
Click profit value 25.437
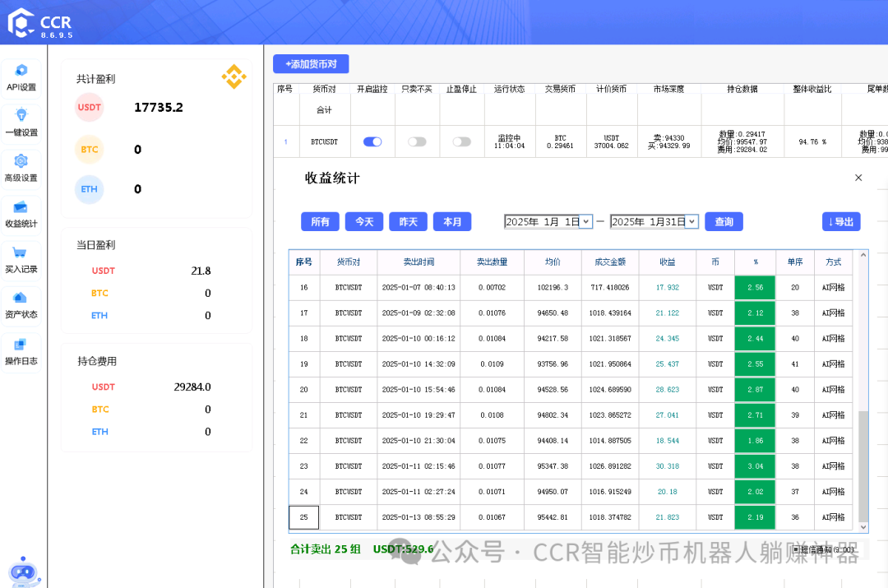(x=667, y=364)
